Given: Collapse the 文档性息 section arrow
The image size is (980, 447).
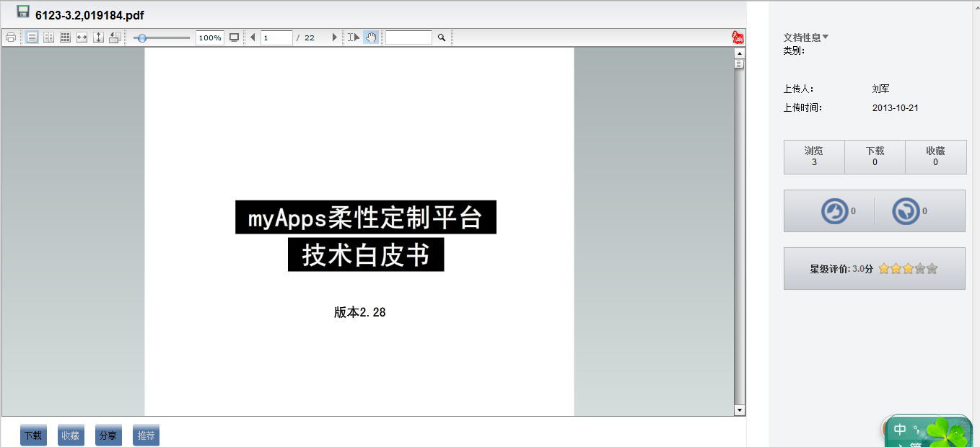Looking at the screenshot, I should click(826, 37).
